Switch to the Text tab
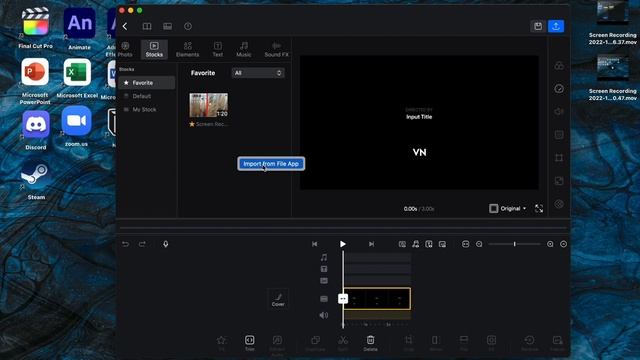 click(218, 49)
